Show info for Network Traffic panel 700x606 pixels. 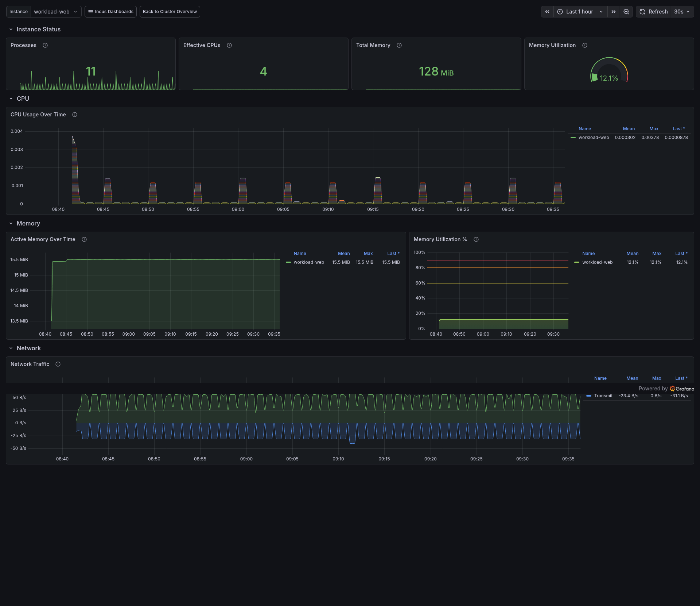[58, 364]
